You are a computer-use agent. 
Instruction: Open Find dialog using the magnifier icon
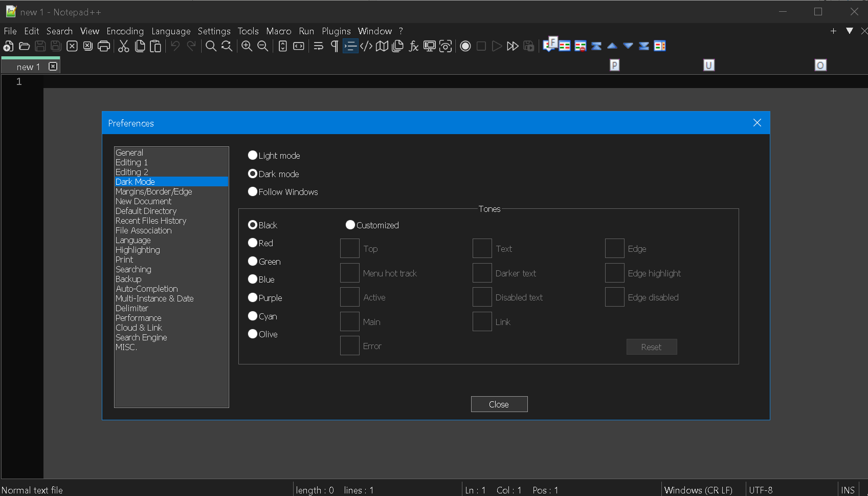tap(211, 46)
